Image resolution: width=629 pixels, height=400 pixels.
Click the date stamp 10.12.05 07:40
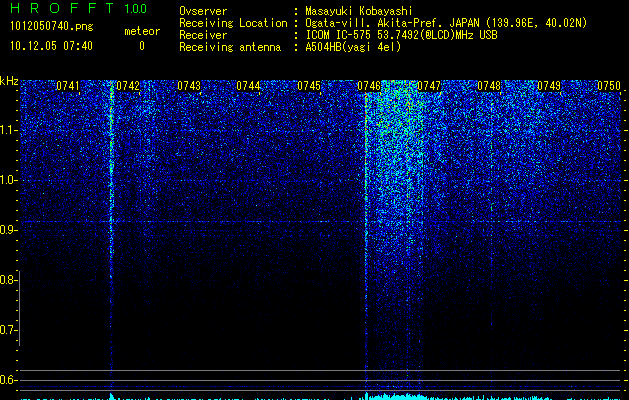click(51, 46)
